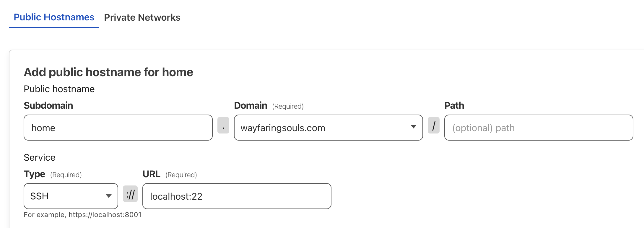Switch to the Private Networks tab
Viewport: 644px width, 228px height.
(142, 17)
